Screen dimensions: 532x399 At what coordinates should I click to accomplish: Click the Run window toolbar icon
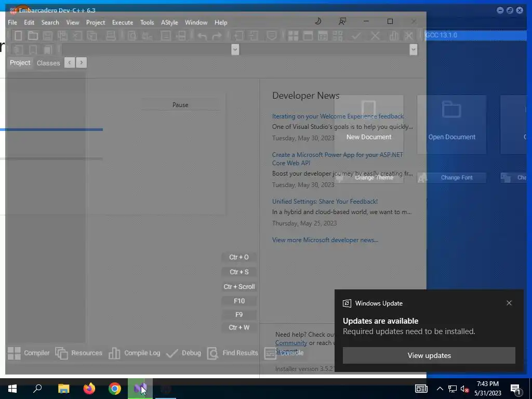point(308,36)
